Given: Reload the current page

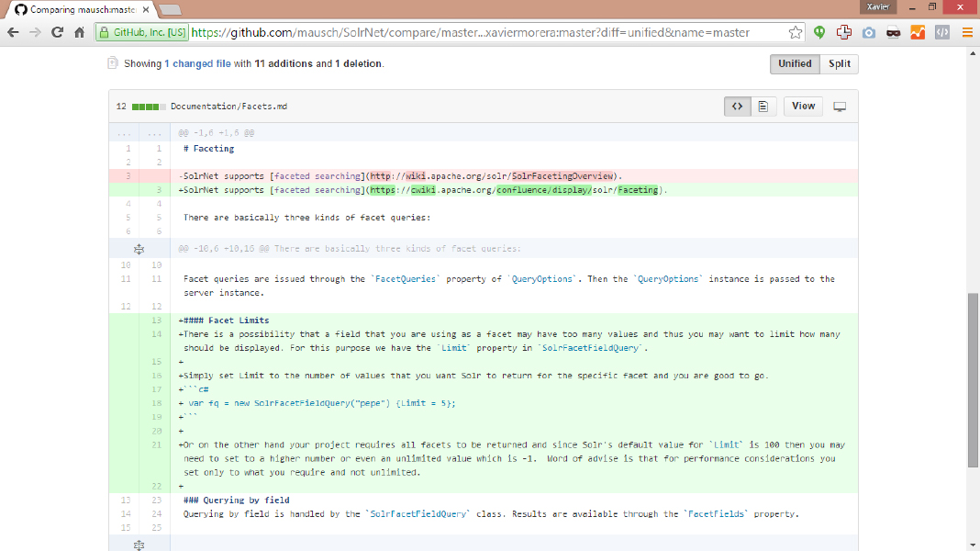Looking at the screenshot, I should click(x=57, y=32).
